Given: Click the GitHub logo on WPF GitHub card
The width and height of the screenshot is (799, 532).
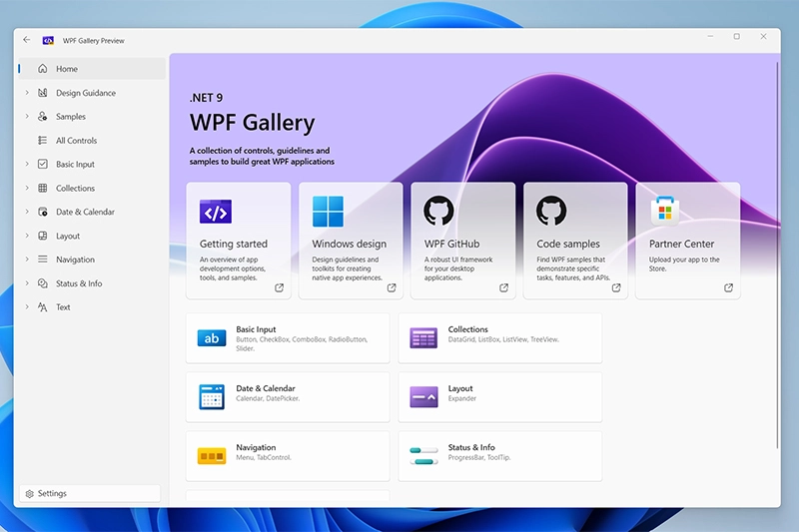Looking at the screenshot, I should click(x=438, y=211).
